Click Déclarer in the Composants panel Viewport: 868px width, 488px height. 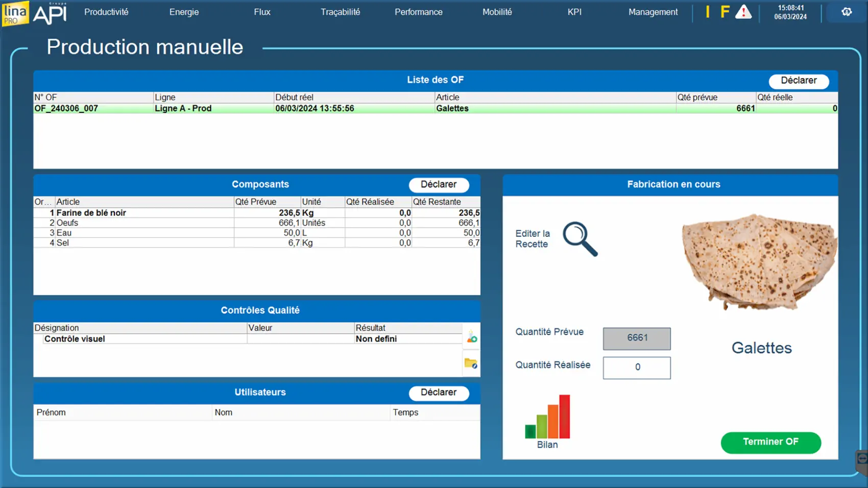pos(439,185)
